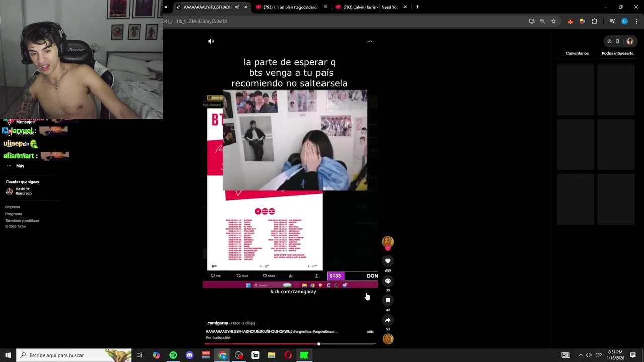Open comments with the speech bubble icon

(x=388, y=281)
